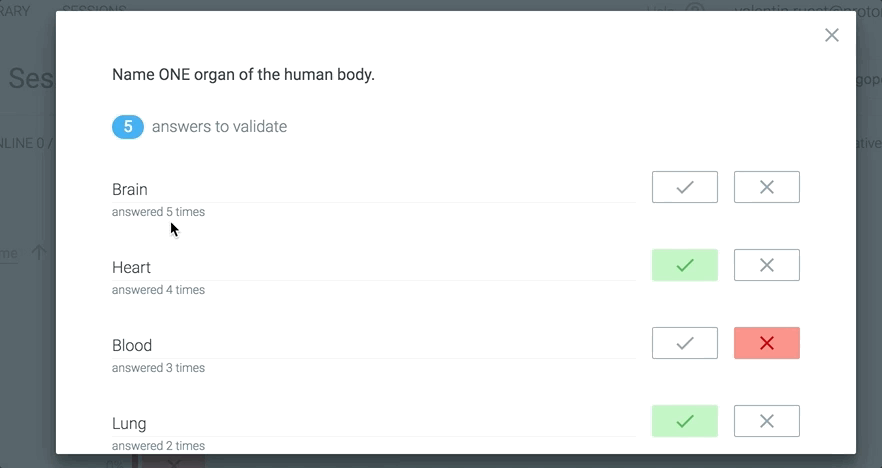Click 'answered 4 times' under Heart
Viewport: 882px width, 468px height.
(x=158, y=290)
